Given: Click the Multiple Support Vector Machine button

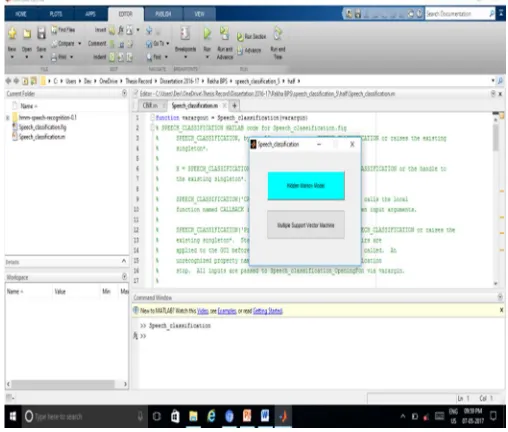Looking at the screenshot, I should (x=306, y=225).
